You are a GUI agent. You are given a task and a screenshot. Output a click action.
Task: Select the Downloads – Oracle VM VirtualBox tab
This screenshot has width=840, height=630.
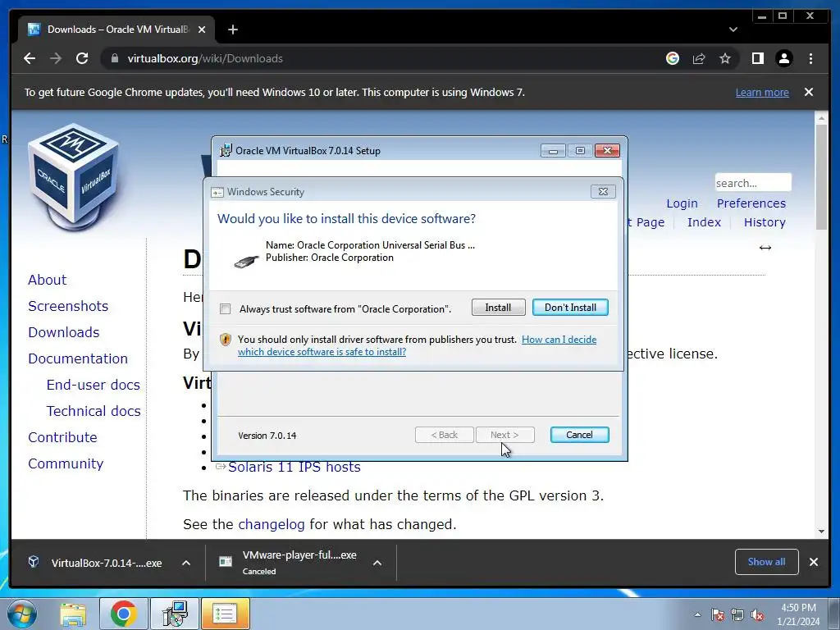(x=116, y=30)
